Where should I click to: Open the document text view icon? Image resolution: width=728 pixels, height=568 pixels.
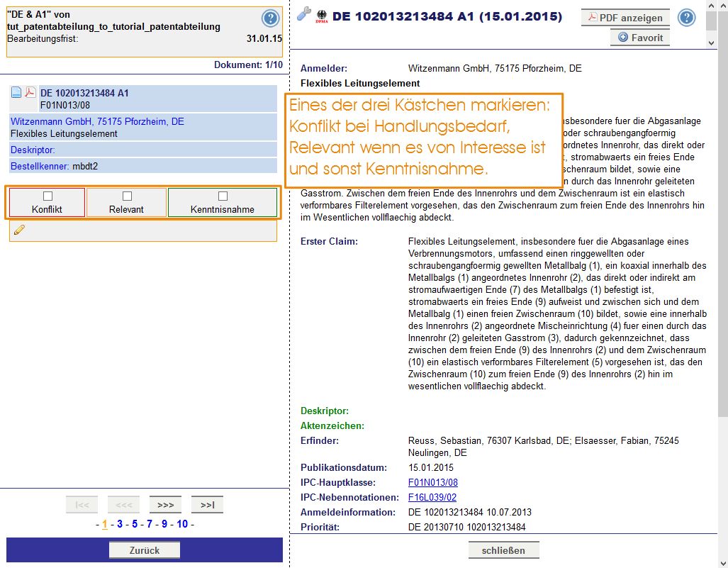(x=16, y=92)
